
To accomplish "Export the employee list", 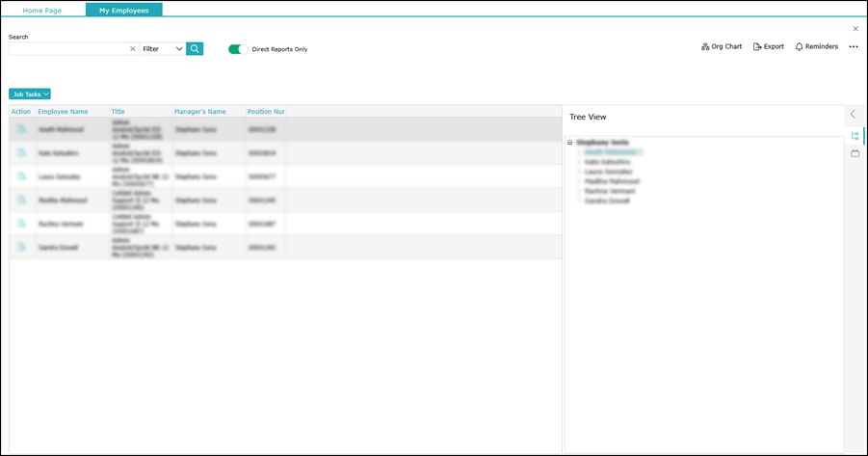I will pyautogui.click(x=768, y=46).
